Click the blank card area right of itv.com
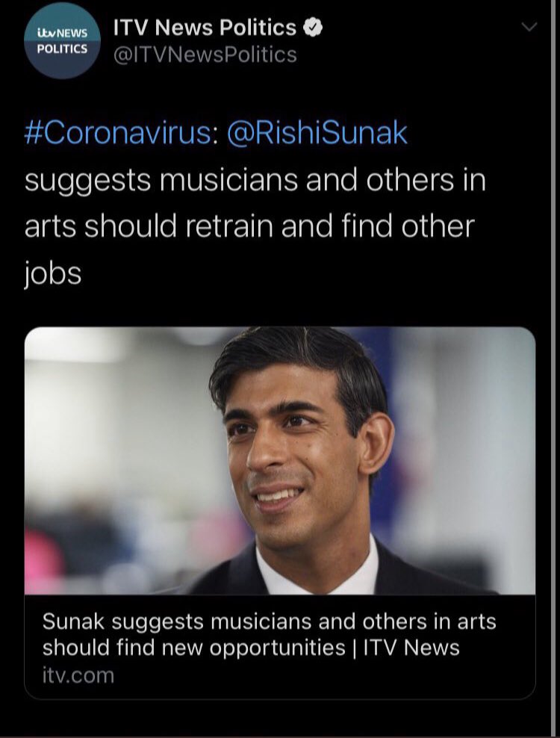Screen dimensions: 560x738 point(336,675)
